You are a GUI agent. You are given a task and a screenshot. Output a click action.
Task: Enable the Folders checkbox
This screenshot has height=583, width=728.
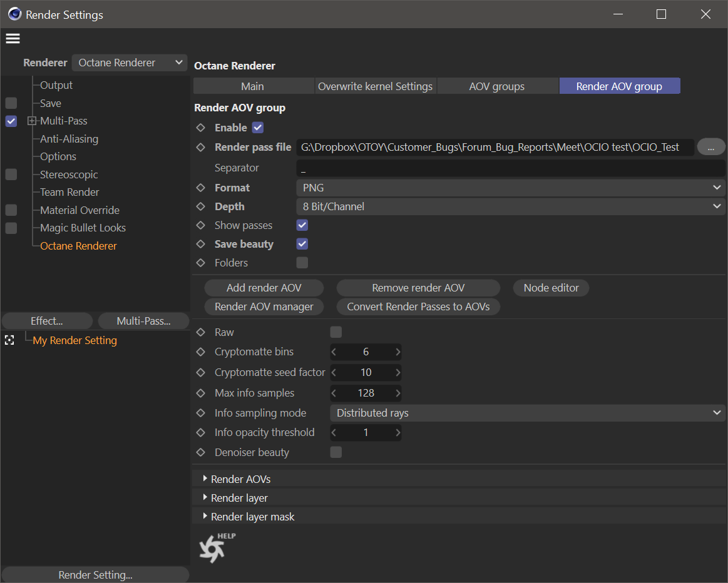(302, 263)
